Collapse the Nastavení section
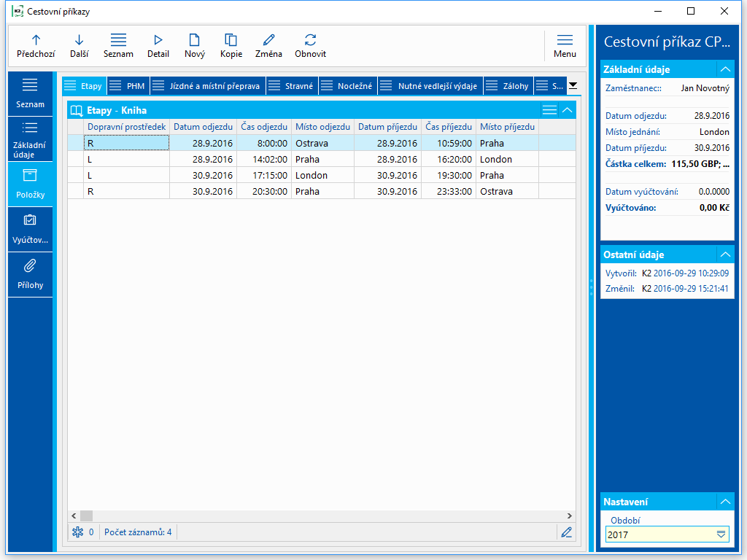The height and width of the screenshot is (560, 747). pyautogui.click(x=725, y=502)
